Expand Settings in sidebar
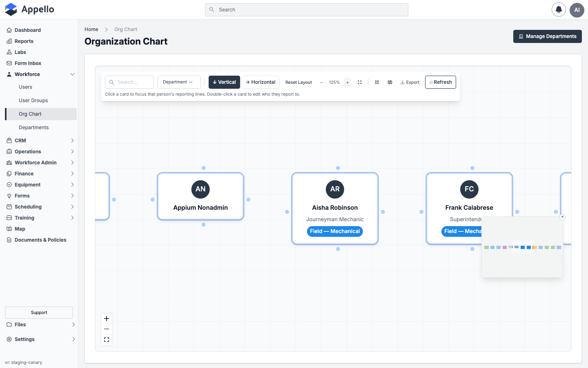 pyautogui.click(x=41, y=339)
